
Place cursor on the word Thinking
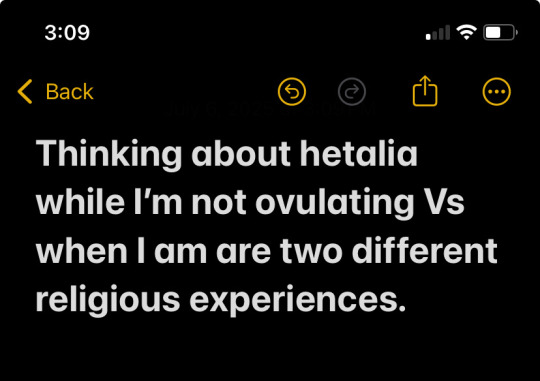pyautogui.click(x=109, y=154)
